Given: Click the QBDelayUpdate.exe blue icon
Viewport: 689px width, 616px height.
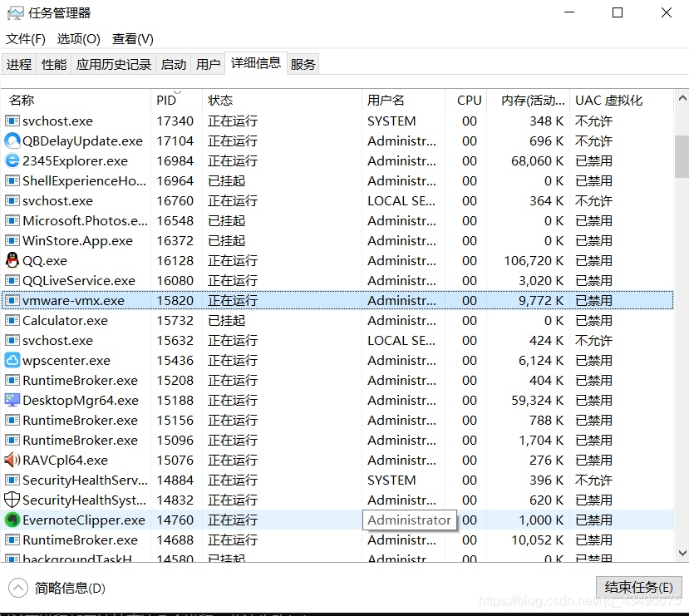Looking at the screenshot, I should [12, 140].
